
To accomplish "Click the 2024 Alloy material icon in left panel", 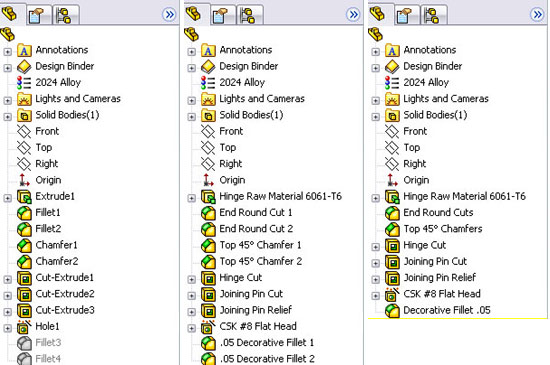I will tap(24, 83).
